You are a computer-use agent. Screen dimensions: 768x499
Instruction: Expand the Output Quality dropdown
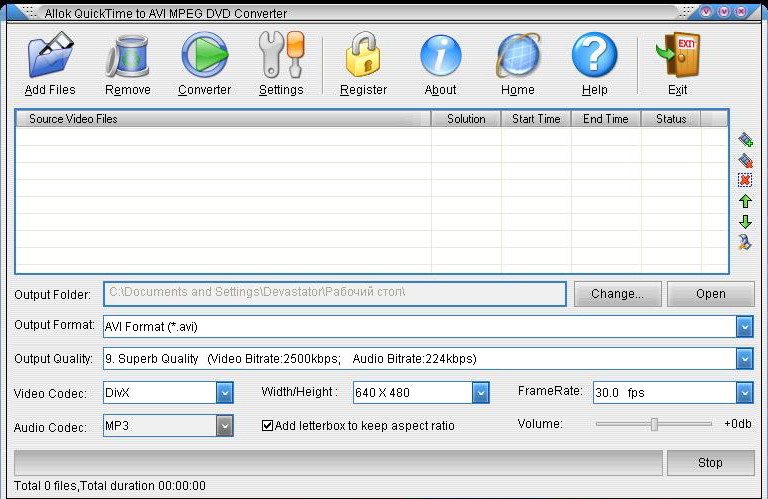(x=744, y=359)
